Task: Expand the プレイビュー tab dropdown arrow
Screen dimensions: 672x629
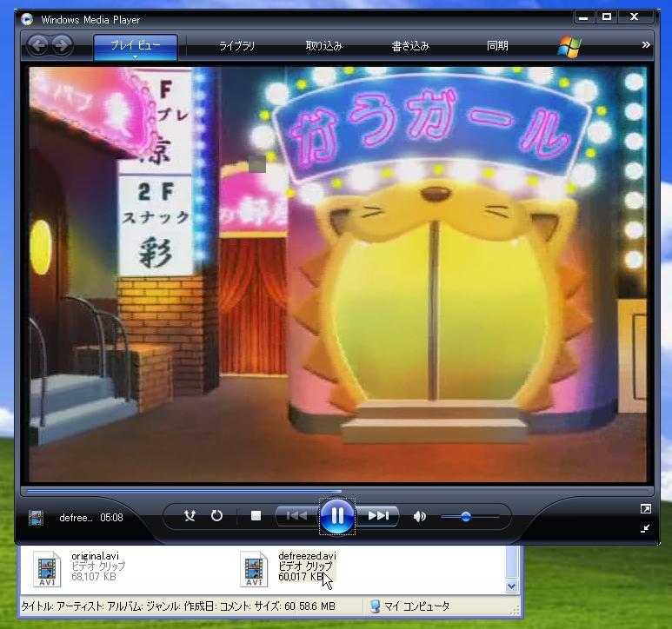Action: (136, 57)
